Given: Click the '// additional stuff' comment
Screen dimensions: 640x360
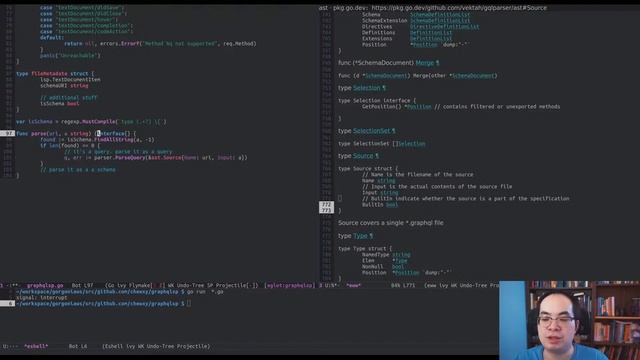Looking at the screenshot, I should tap(69, 98).
